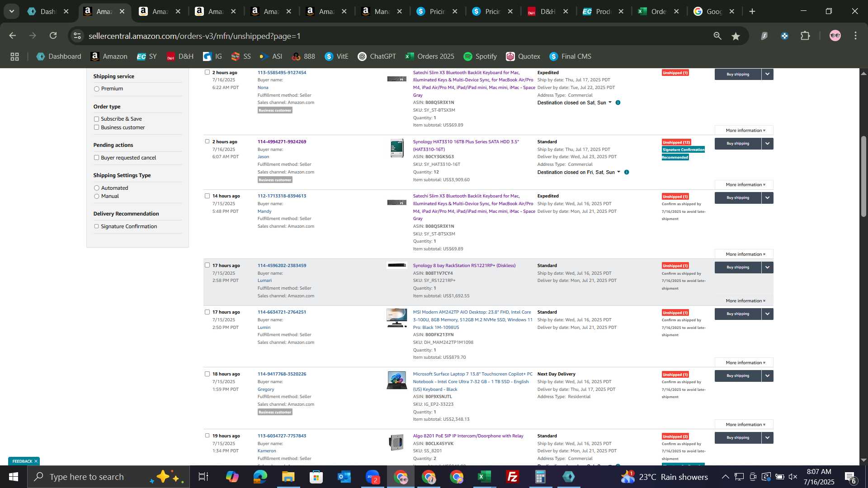Open the bookmarks apps grid icon

click(14, 56)
